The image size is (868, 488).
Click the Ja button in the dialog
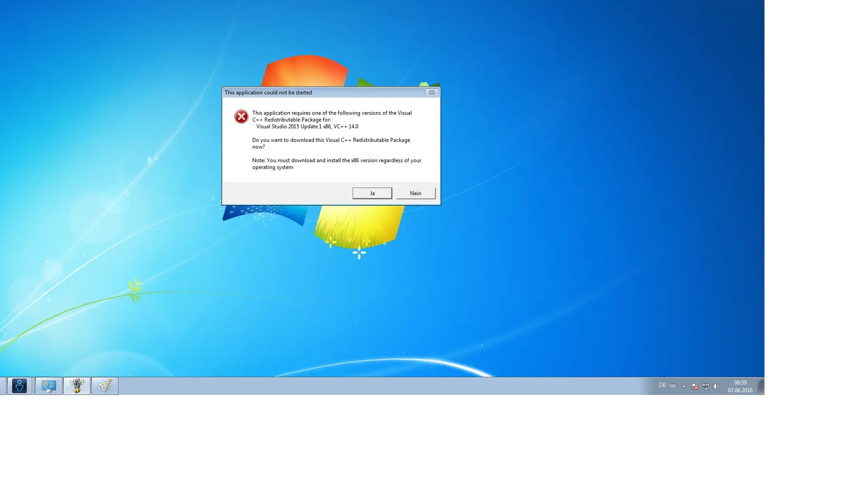[x=372, y=193]
